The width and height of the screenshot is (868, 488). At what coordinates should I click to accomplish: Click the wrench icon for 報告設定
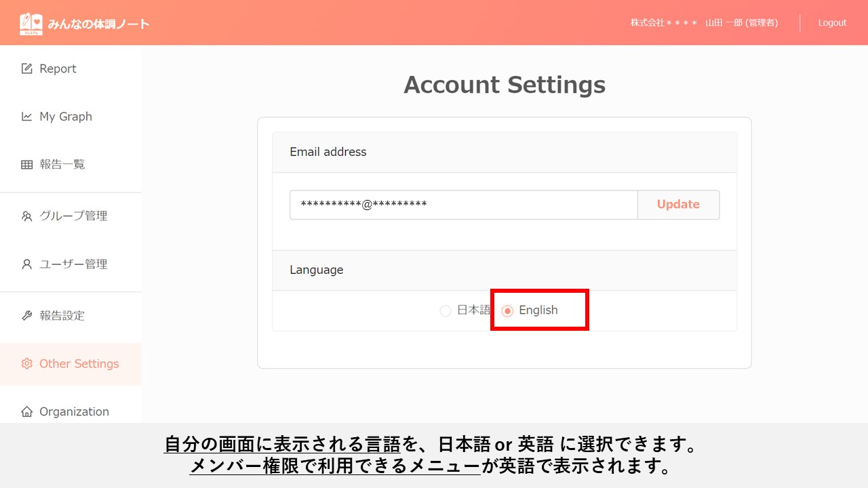point(27,316)
